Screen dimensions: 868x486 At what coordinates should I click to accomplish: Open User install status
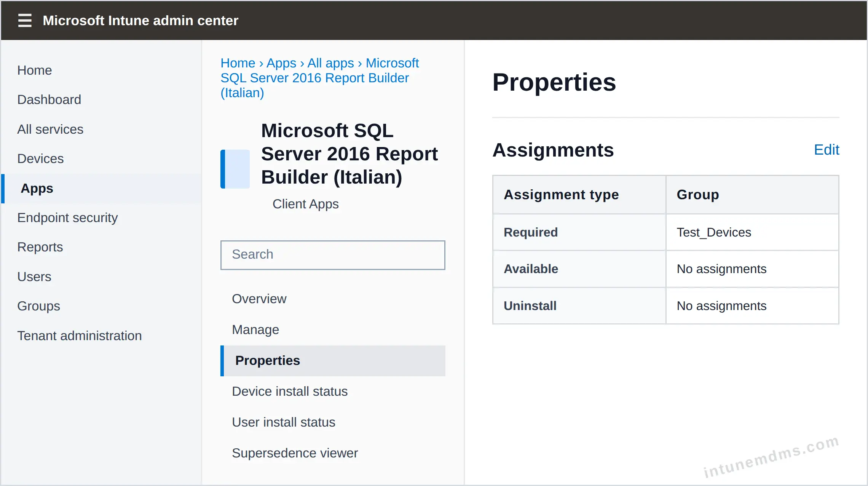coord(284,422)
